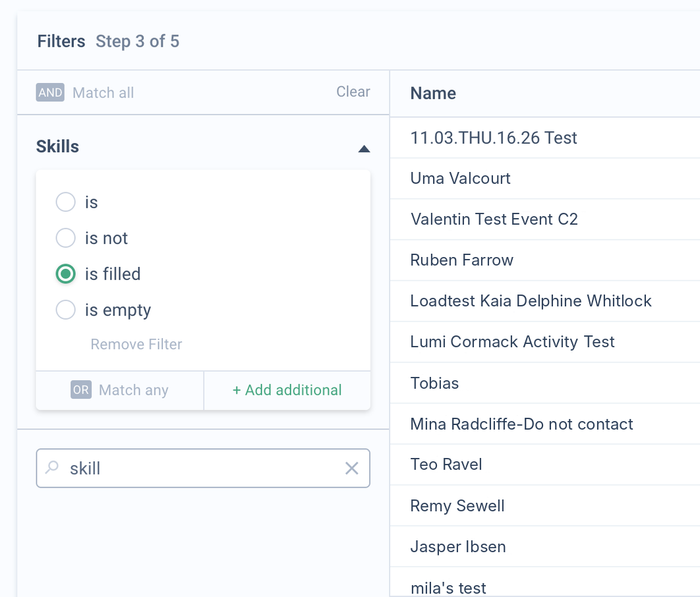Open the Remy Sewell row

(x=545, y=505)
